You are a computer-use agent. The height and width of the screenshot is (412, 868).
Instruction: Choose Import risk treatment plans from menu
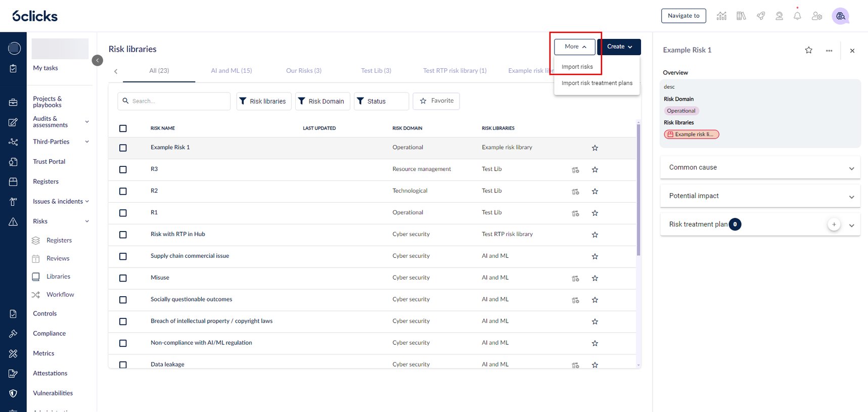point(597,83)
